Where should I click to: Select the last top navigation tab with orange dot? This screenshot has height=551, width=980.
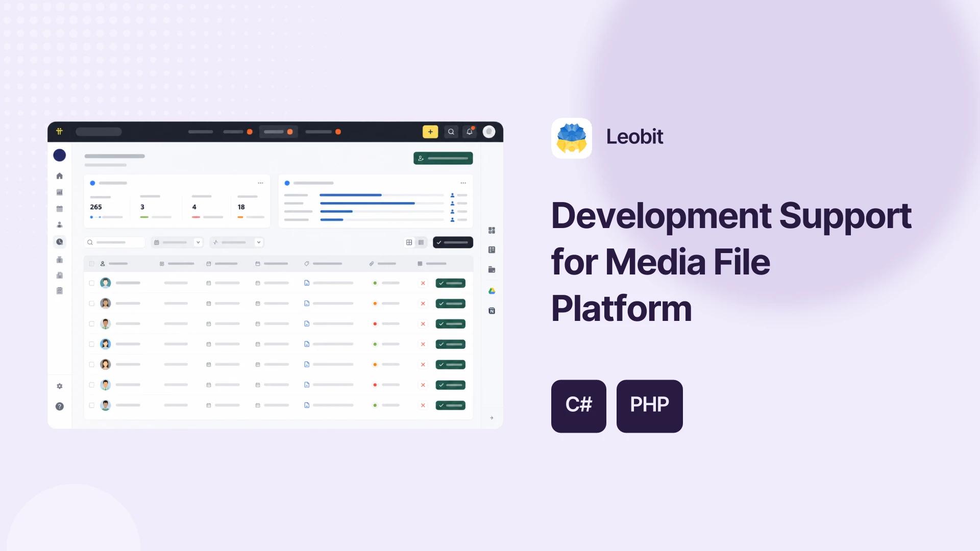pos(323,132)
